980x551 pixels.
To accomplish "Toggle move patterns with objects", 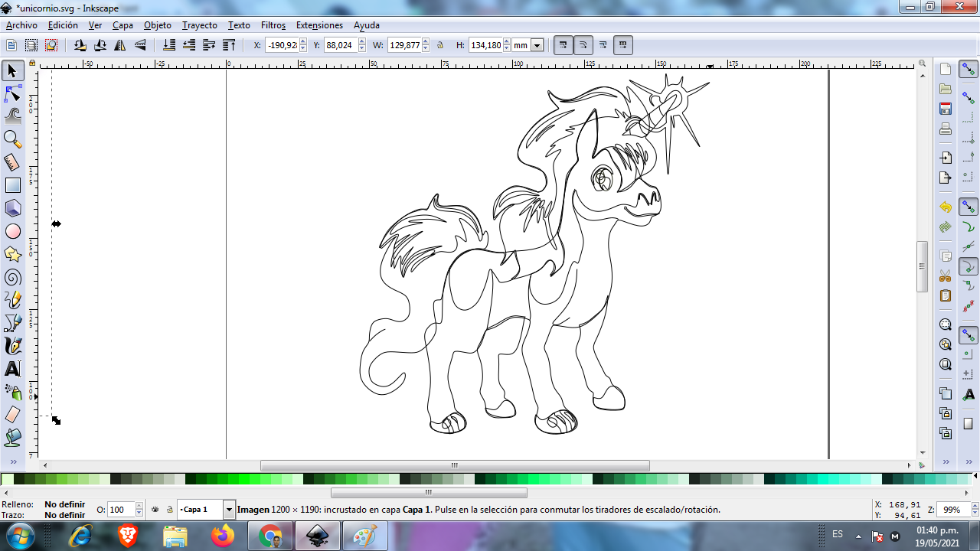I will point(622,45).
